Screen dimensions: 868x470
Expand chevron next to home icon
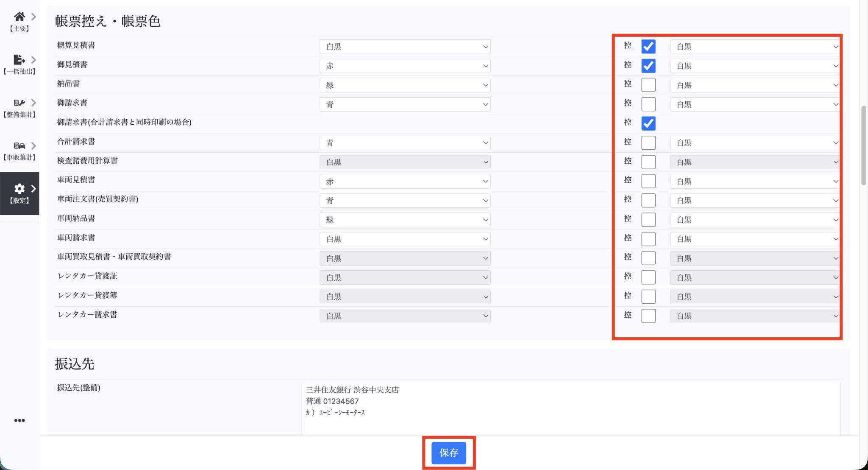(x=33, y=17)
